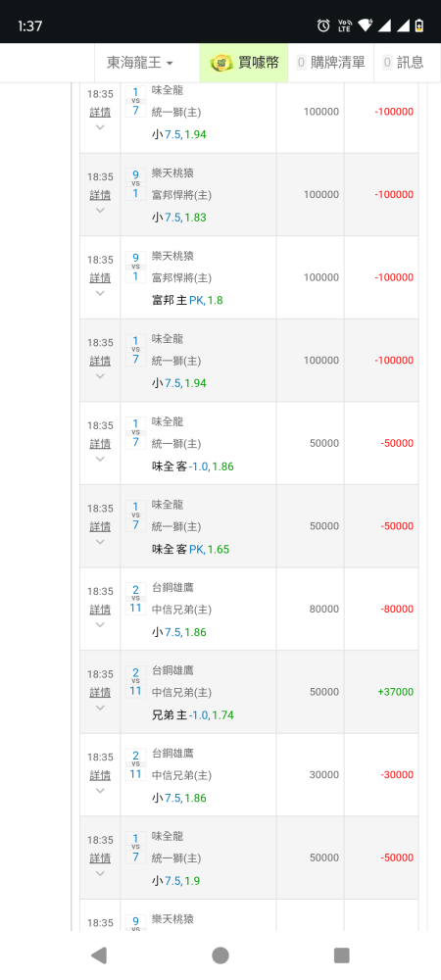Screen dimensions: 441x980
Task: Tap the 9 vs 1 score box for the 富邦 主 PK bet
Action: [135, 267]
